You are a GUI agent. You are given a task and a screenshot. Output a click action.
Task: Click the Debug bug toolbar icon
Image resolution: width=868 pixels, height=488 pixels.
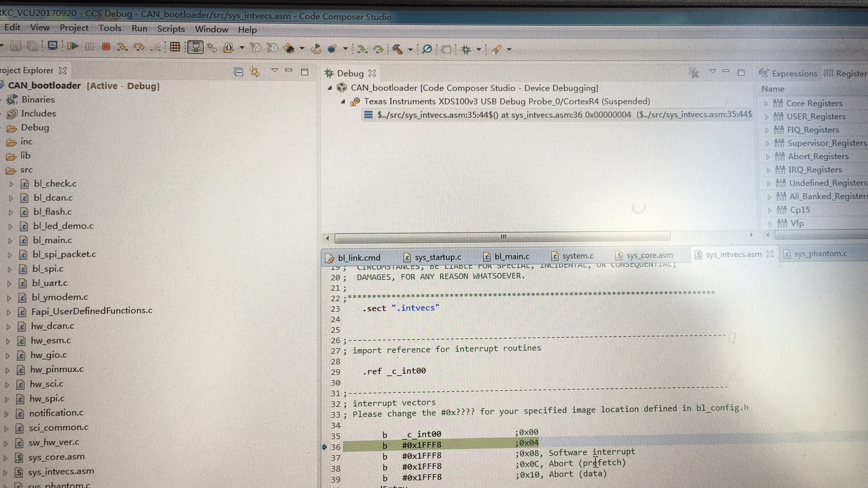click(x=466, y=50)
